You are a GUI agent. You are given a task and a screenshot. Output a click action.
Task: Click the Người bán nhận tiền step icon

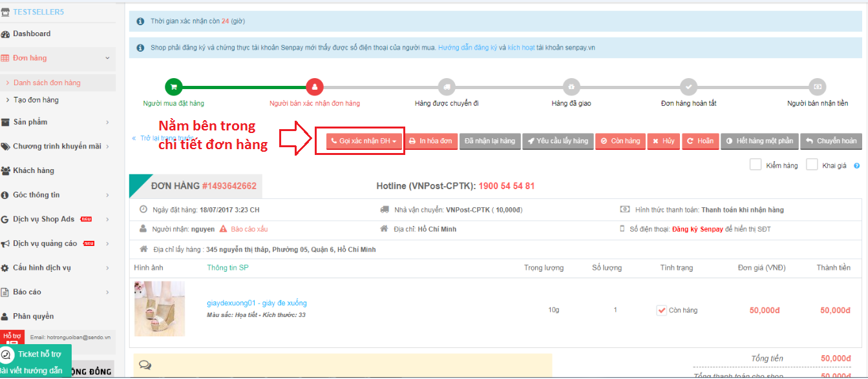tap(817, 87)
